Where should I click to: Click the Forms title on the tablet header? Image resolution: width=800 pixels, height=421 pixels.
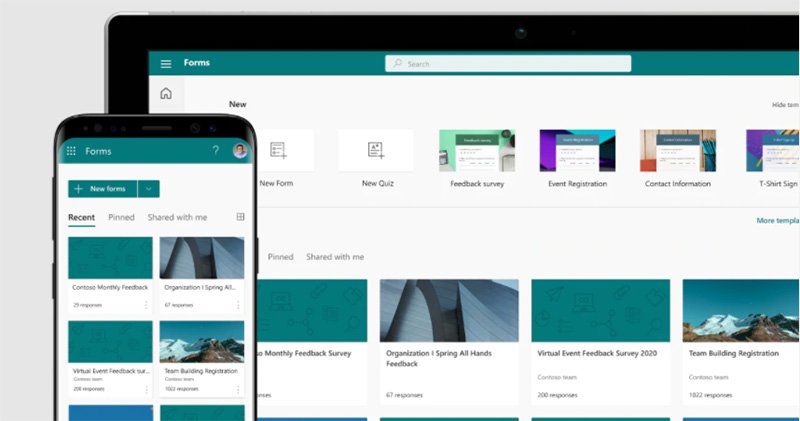197,63
